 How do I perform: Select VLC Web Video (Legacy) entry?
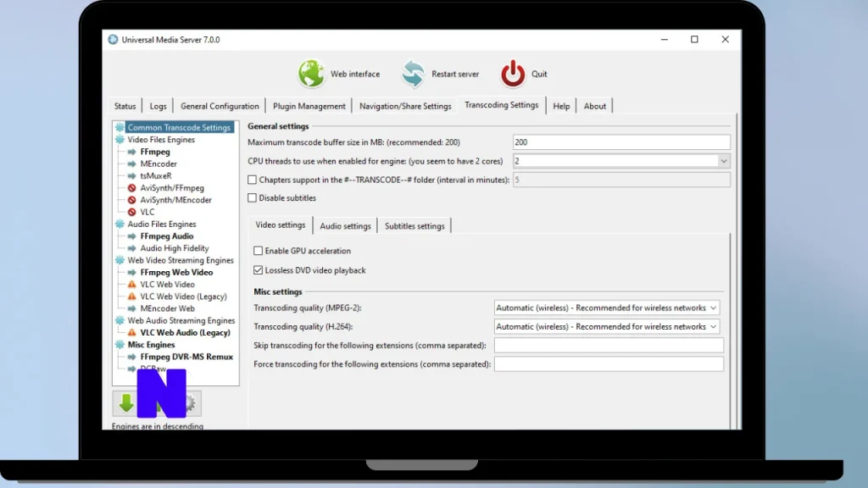(183, 297)
